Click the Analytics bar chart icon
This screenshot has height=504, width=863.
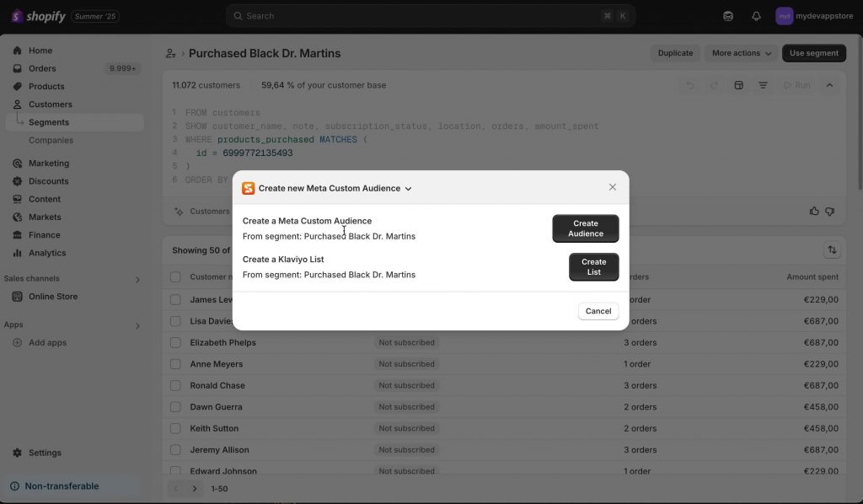click(17, 253)
